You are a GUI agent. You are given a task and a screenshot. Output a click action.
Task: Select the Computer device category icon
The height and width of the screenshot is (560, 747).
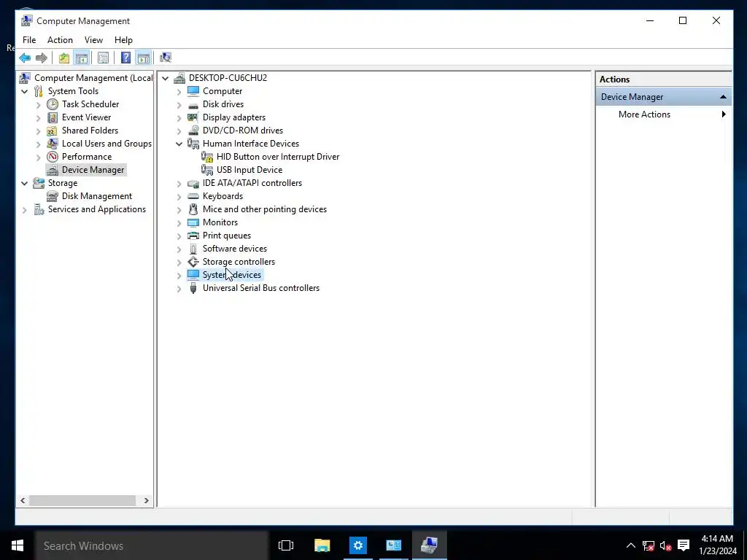(193, 91)
